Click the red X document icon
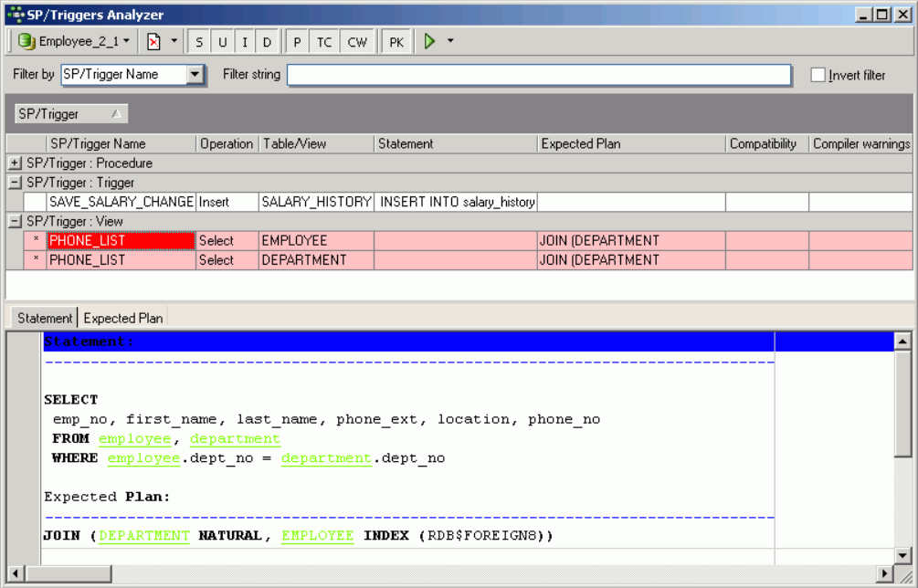Image resolution: width=918 pixels, height=588 pixels. 153,42
